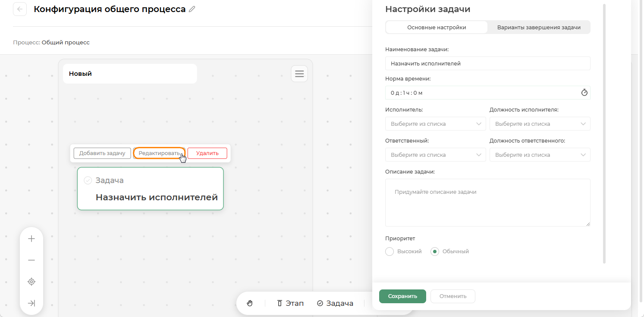The width and height of the screenshot is (644, 317).
Task: Click the Сохранить button
Action: point(402,296)
